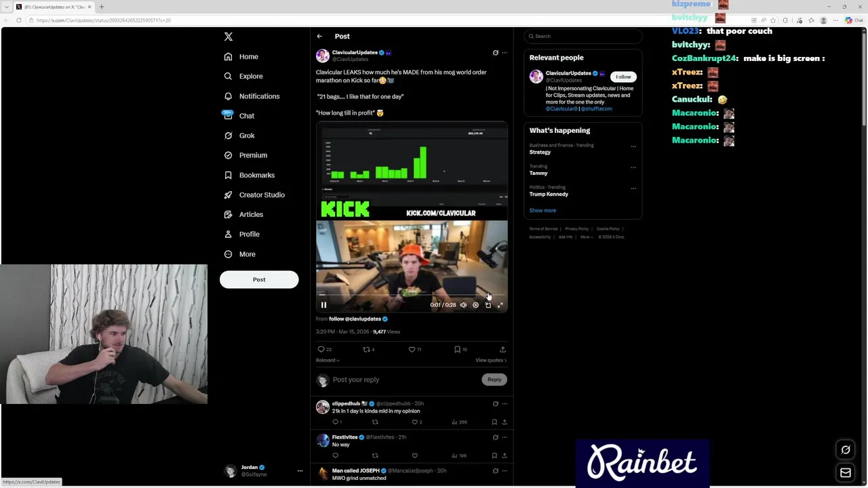Click the Creator Studio sidebar icon
Image resolution: width=868 pixels, height=488 pixels.
coord(228,195)
